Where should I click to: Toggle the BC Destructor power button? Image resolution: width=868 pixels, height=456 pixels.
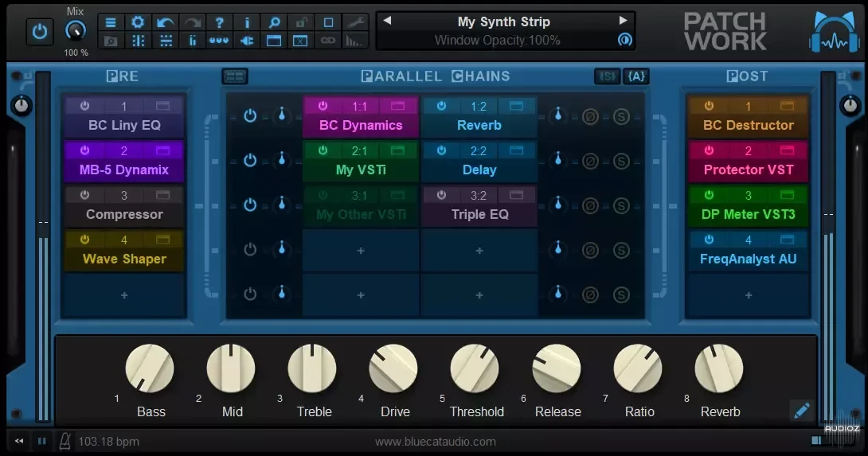709,106
